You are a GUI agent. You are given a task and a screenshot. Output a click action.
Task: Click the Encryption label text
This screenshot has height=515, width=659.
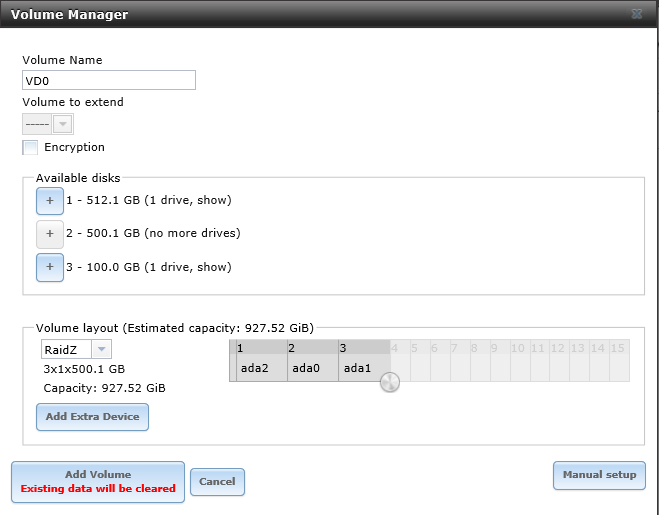(x=74, y=147)
